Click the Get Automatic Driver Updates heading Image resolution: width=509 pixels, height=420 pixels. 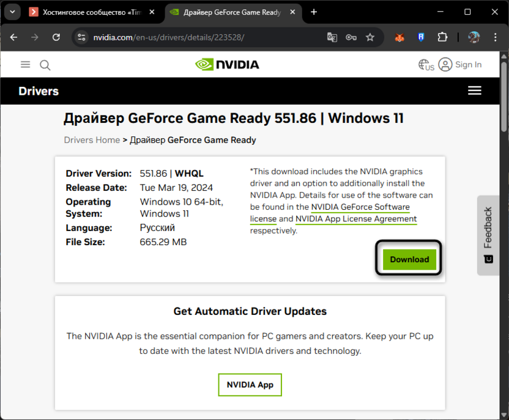(x=250, y=311)
